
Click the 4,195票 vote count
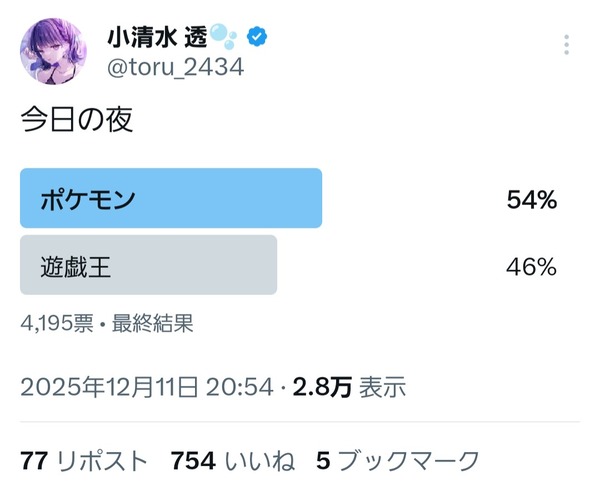57,323
